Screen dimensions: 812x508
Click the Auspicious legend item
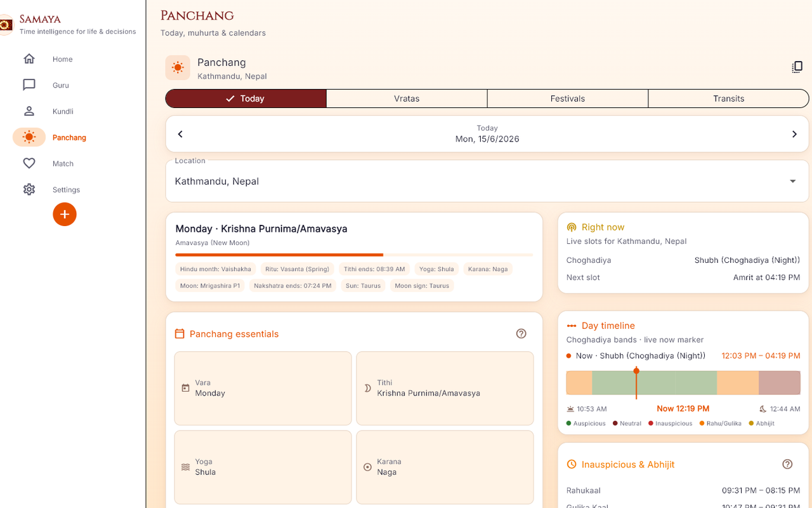pos(586,424)
